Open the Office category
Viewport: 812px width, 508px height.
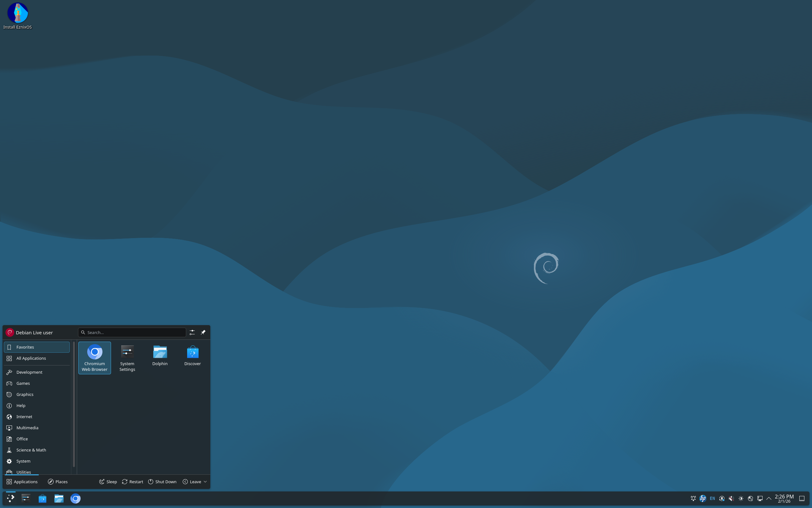pyautogui.click(x=36, y=439)
